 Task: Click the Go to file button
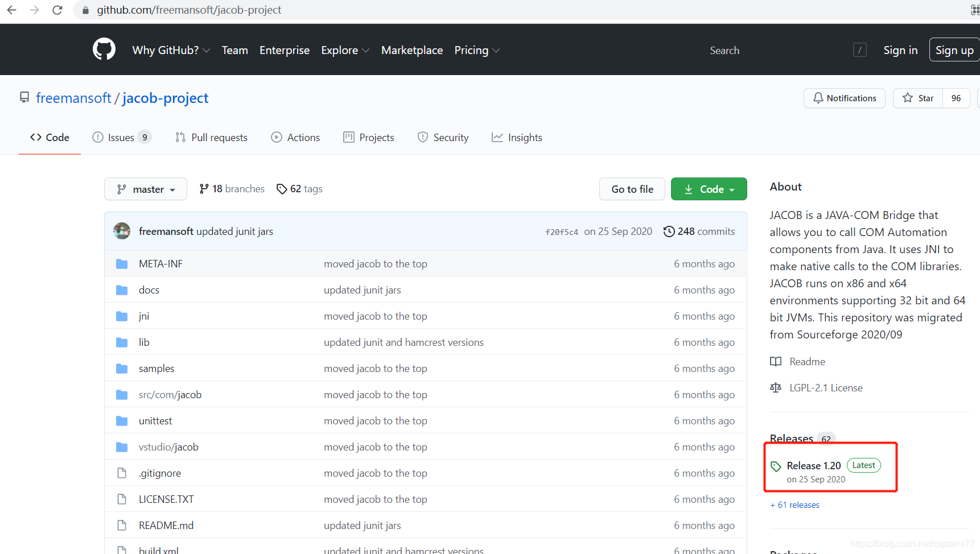click(x=632, y=189)
